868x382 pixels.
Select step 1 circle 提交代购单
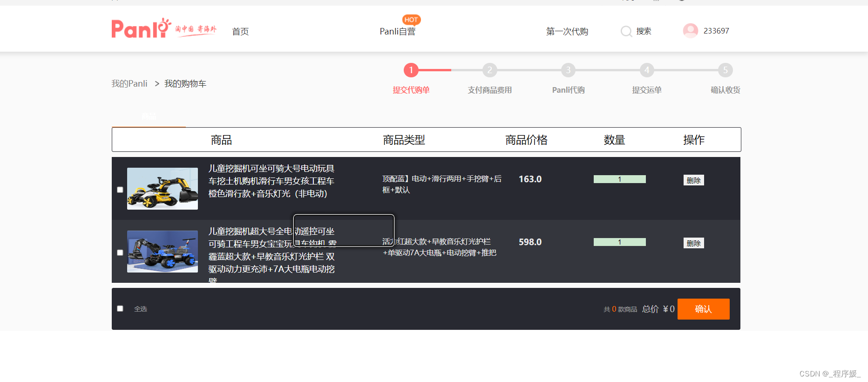[x=411, y=70]
